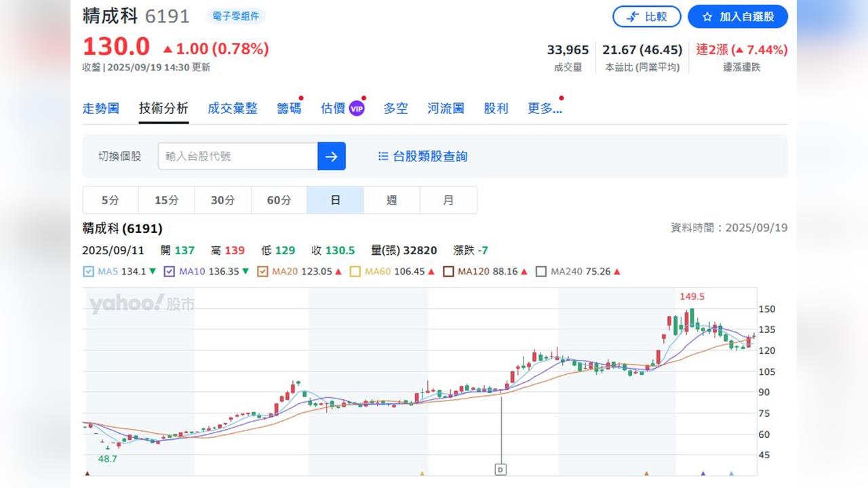
Task: Enable the MA60 moving average line
Action: click(355, 272)
